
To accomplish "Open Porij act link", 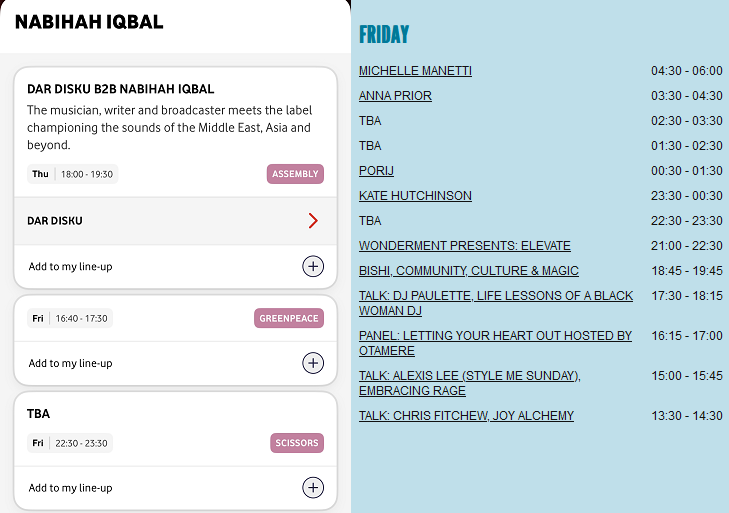I will [376, 171].
